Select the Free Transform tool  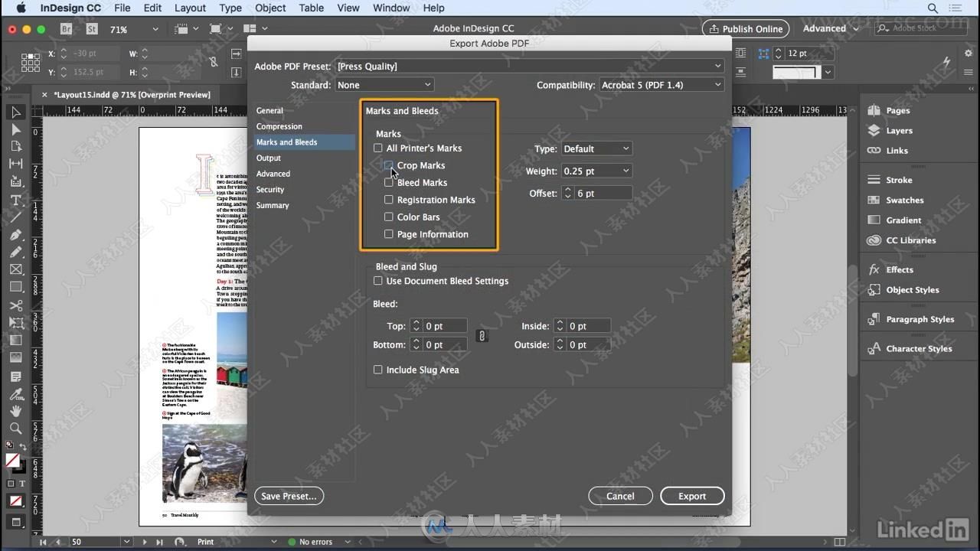tap(15, 322)
